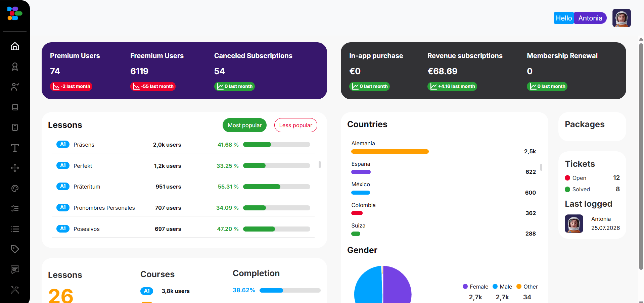Click the Präteritum 55.31 % progress bar
Viewport: 644px width, 303px height.
point(277,187)
